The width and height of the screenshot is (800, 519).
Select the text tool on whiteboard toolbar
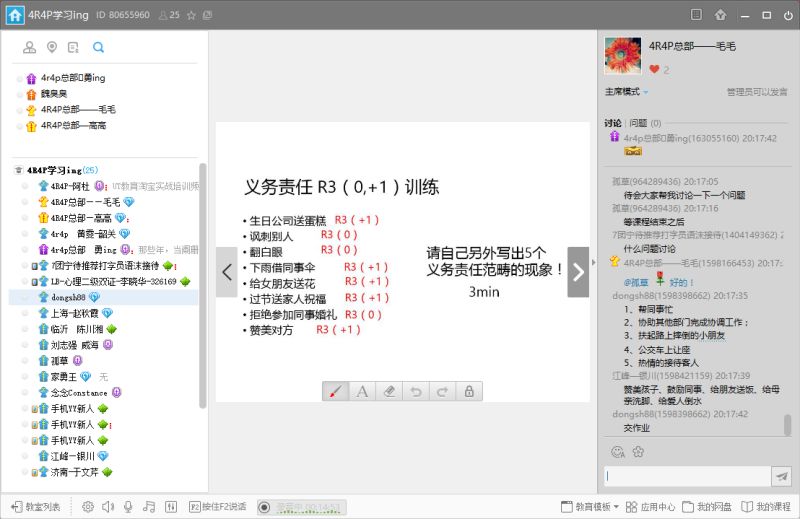[363, 391]
